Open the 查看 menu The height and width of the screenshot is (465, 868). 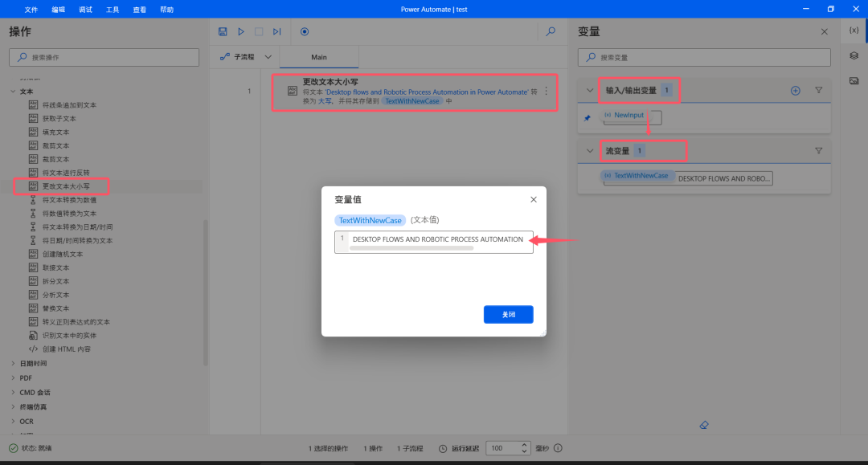[140, 10]
